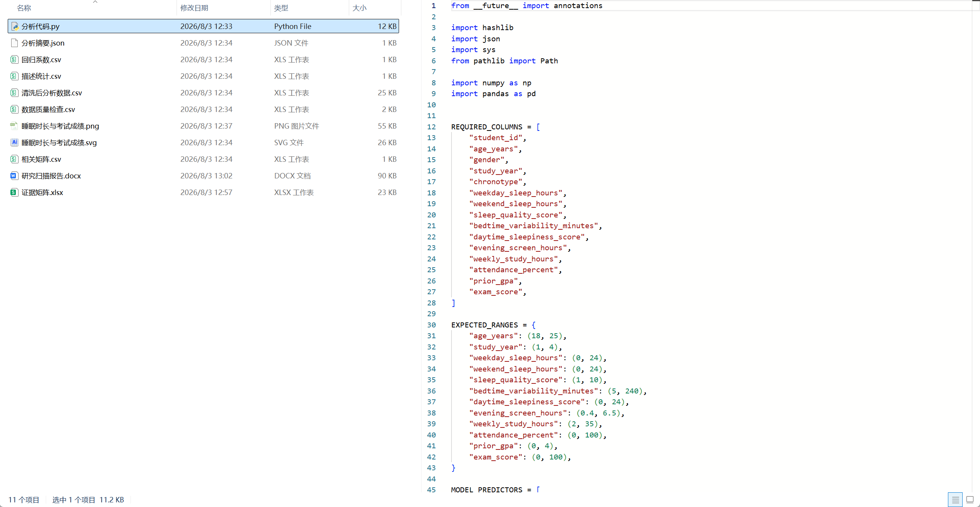Click the from pathlib import Path line
Image resolution: width=980 pixels, height=507 pixels.
[x=504, y=61]
